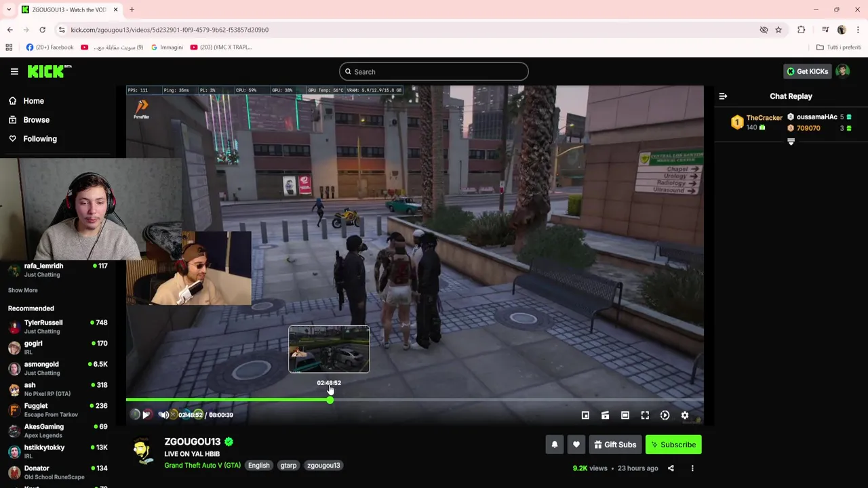Select the zgougou13 tag
The height and width of the screenshot is (488, 868).
pyautogui.click(x=323, y=466)
